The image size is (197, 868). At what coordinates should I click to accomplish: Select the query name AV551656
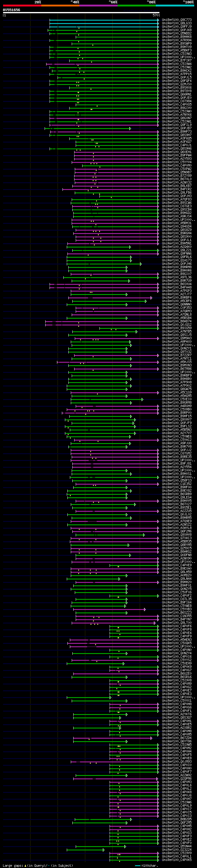click(x=11, y=10)
